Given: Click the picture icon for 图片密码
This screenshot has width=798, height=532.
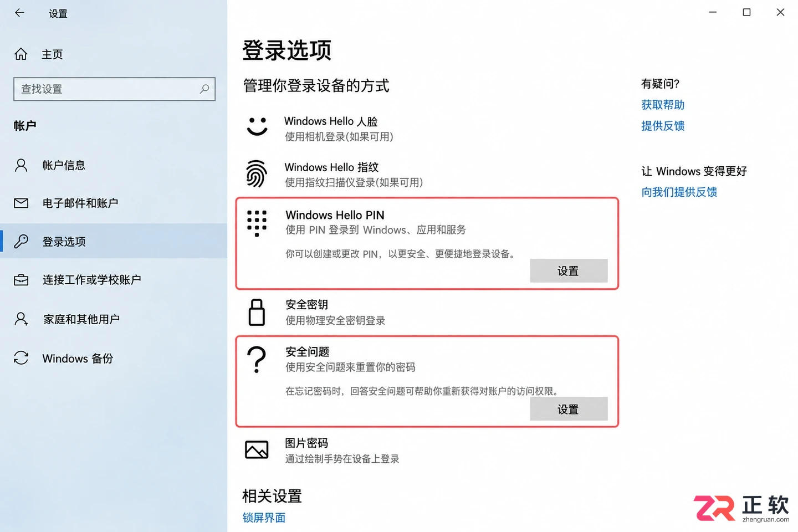Looking at the screenshot, I should 257,450.
